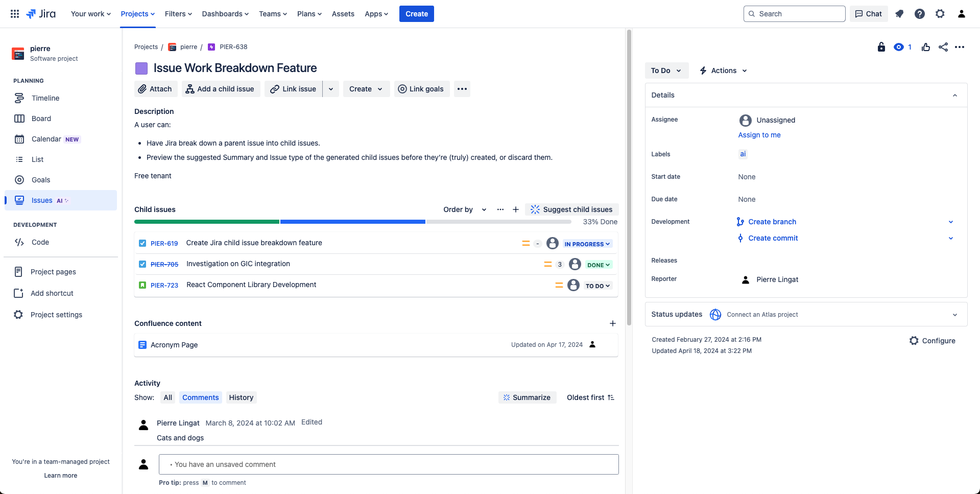Click the Atlas project globe icon

click(715, 315)
